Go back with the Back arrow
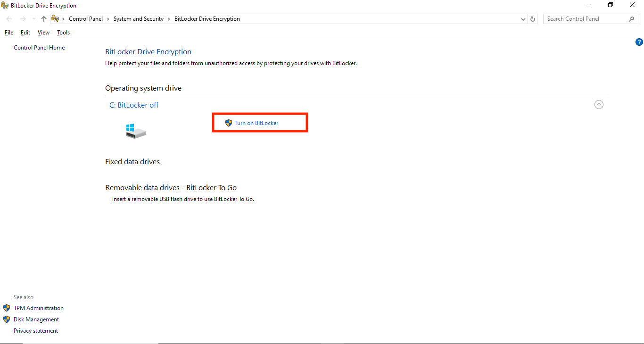Image resolution: width=644 pixels, height=344 pixels. tap(9, 19)
